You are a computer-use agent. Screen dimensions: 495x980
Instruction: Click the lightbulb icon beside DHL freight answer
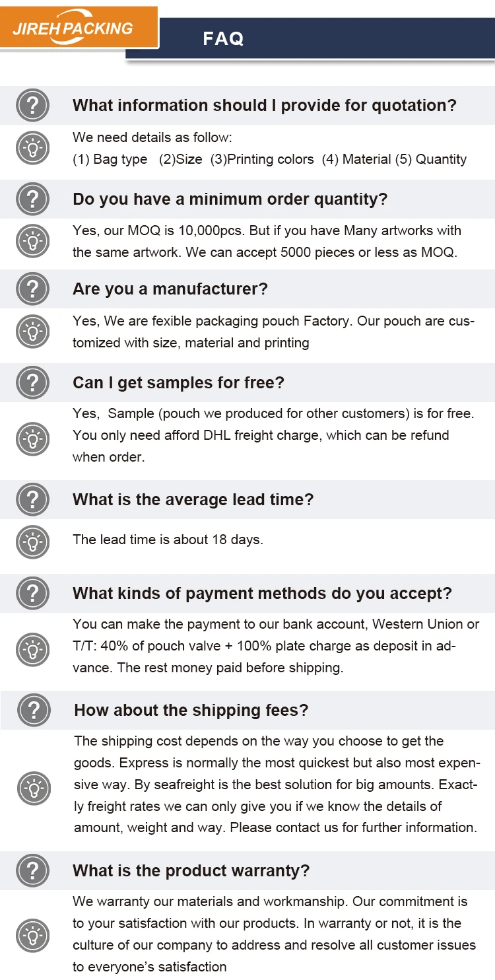coord(33,438)
